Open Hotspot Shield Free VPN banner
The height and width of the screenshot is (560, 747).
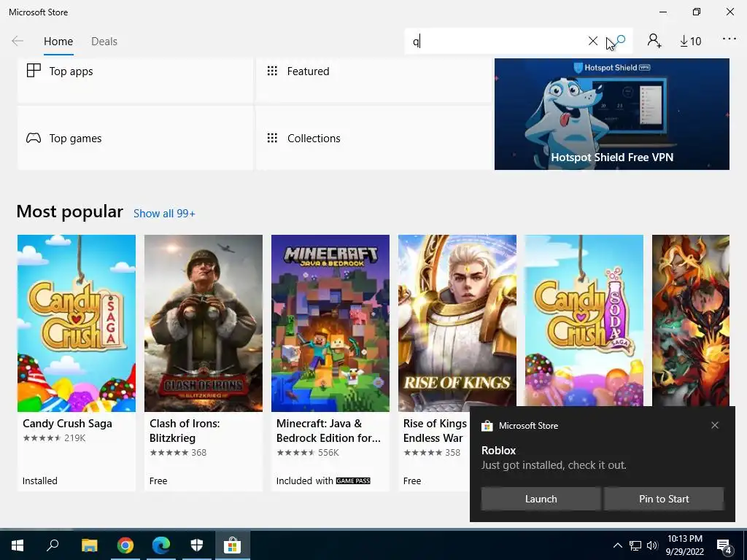612,114
